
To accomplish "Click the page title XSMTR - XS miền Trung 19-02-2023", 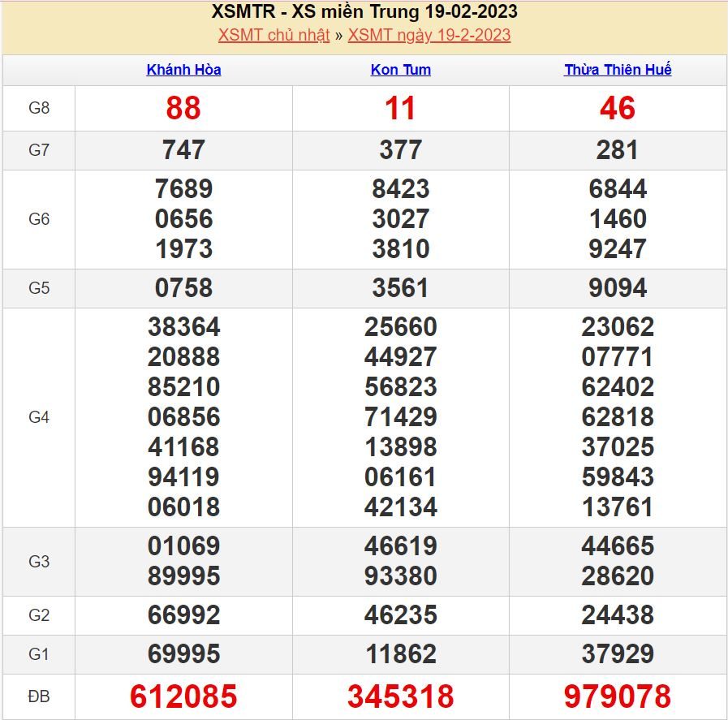I will click(x=364, y=11).
